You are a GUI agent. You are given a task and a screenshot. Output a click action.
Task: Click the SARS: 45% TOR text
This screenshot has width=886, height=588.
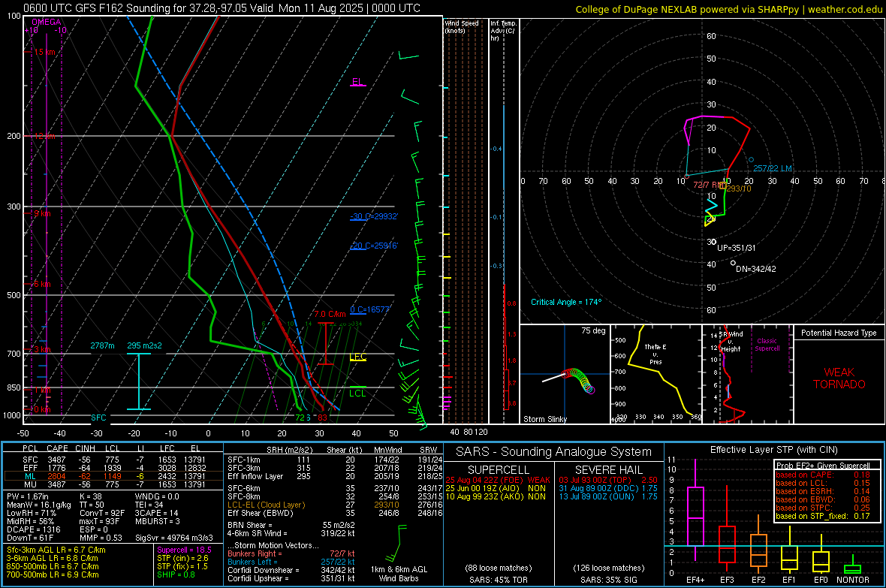pyautogui.click(x=498, y=580)
